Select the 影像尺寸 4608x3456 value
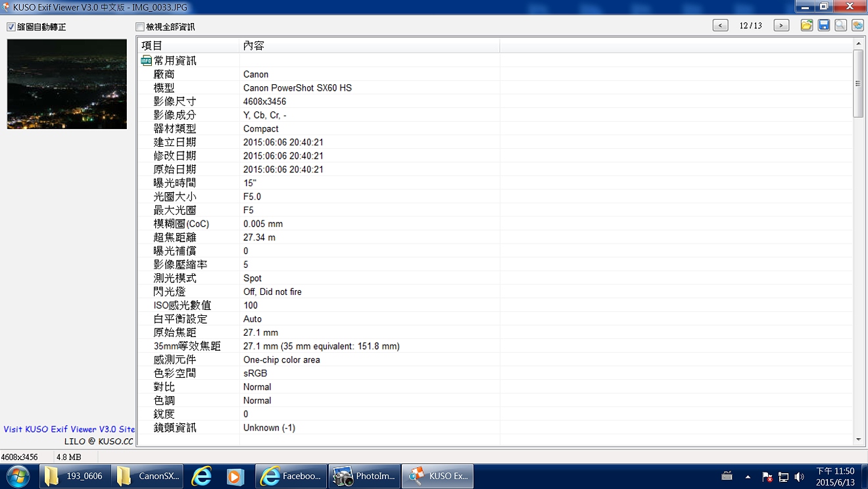The height and width of the screenshot is (489, 868). coord(264,102)
